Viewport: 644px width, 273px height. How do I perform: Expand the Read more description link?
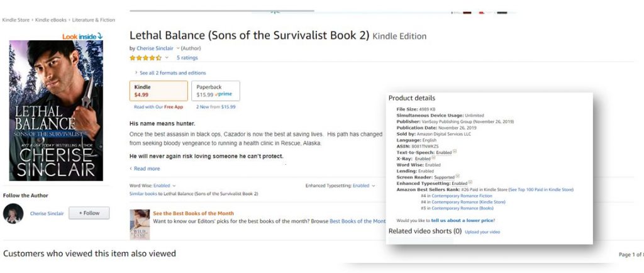pos(146,169)
